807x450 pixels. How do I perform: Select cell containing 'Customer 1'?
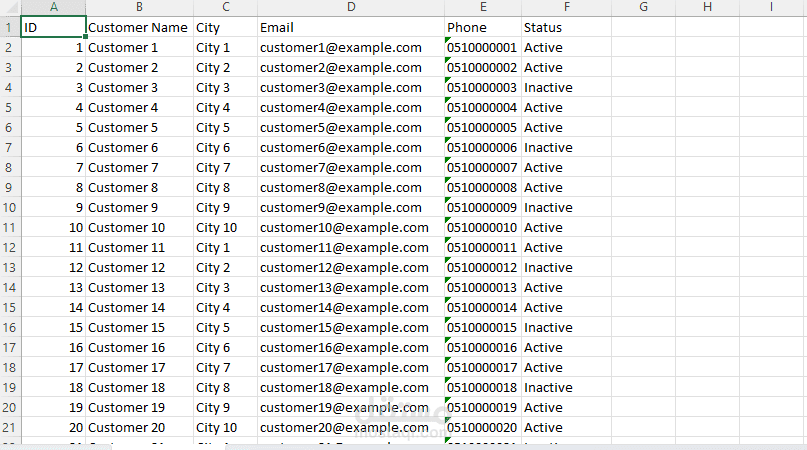139,47
